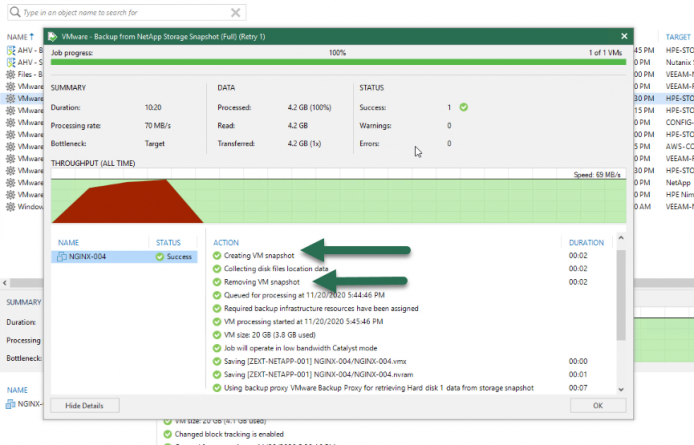Select the NGINX-004 row
Viewport: 694px width, 445px height.
click(124, 257)
